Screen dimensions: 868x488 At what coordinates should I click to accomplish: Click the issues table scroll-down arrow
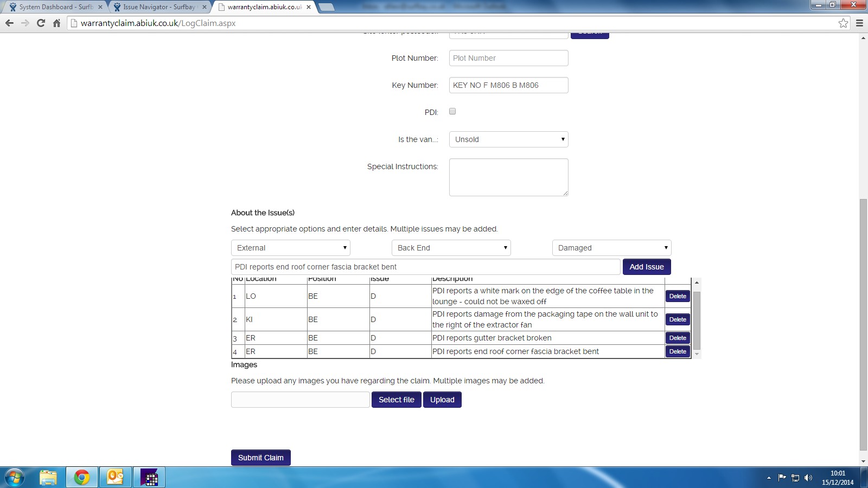click(697, 355)
